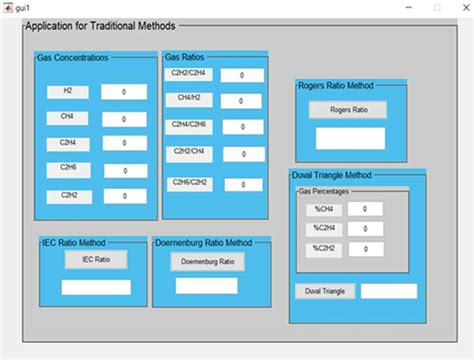This screenshot has height=360, width=474.
Task: Click the IEC Ratio result box
Action: [96, 287]
